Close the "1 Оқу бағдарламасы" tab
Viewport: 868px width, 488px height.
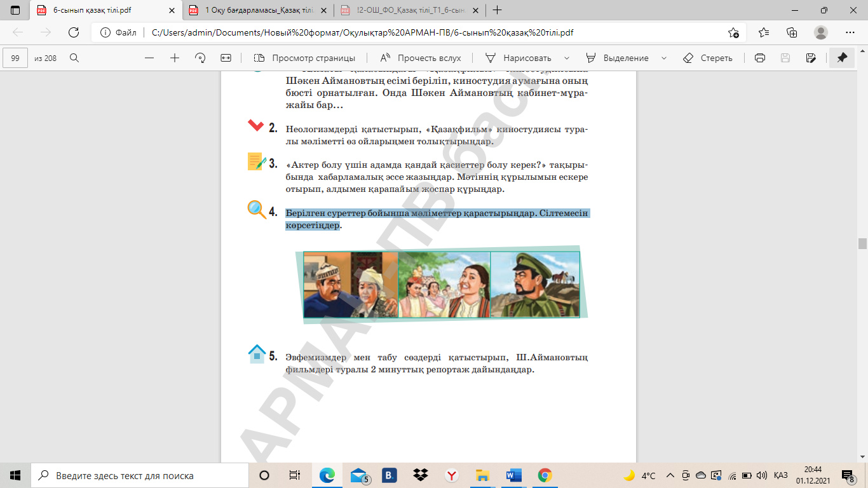point(323,10)
